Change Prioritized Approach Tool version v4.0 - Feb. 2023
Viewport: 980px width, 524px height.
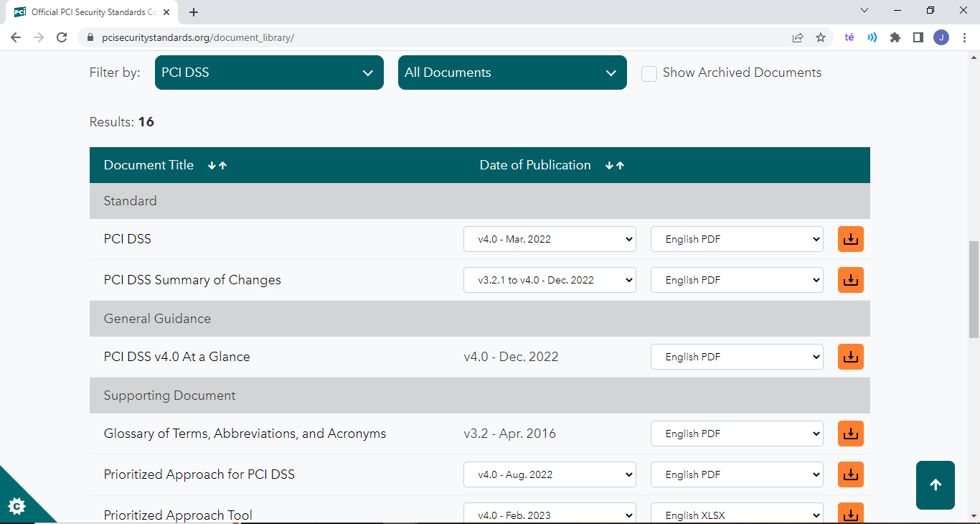click(550, 513)
